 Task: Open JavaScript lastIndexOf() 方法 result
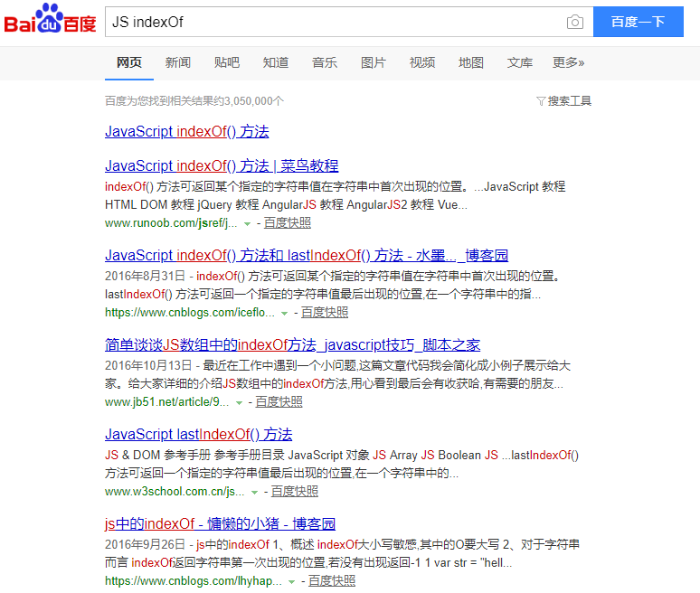(x=198, y=434)
